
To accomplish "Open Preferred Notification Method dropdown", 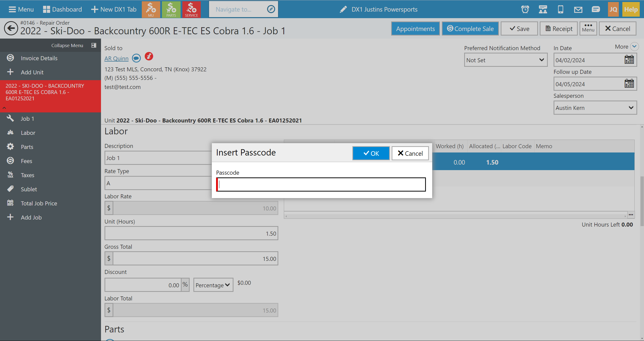I will click(505, 60).
